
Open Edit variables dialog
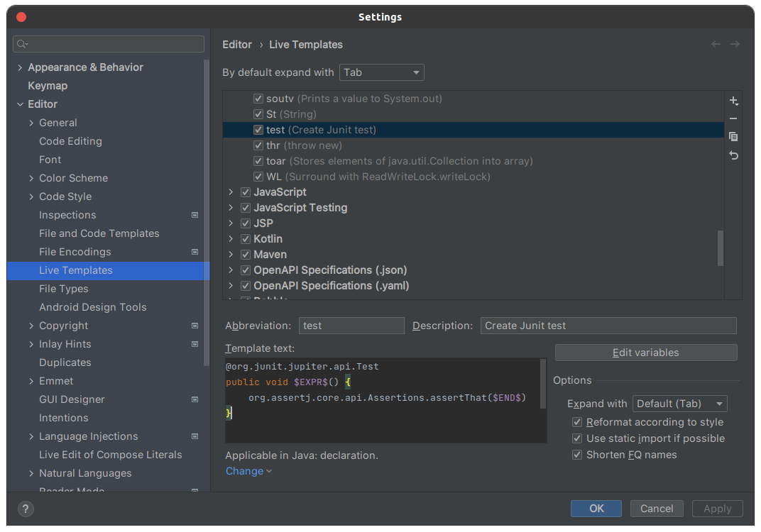click(x=645, y=353)
